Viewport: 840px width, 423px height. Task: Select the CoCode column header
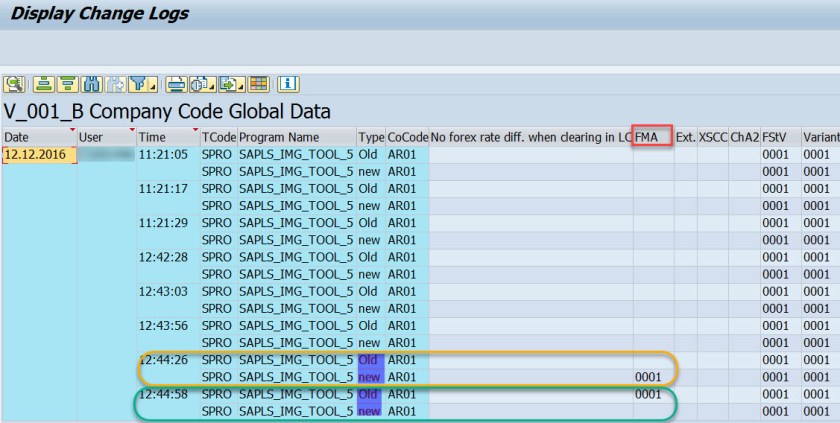(407, 137)
